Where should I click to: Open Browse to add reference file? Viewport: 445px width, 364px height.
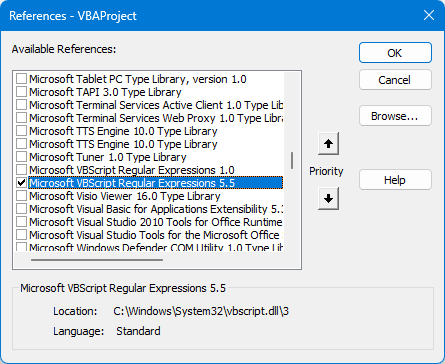coord(395,116)
